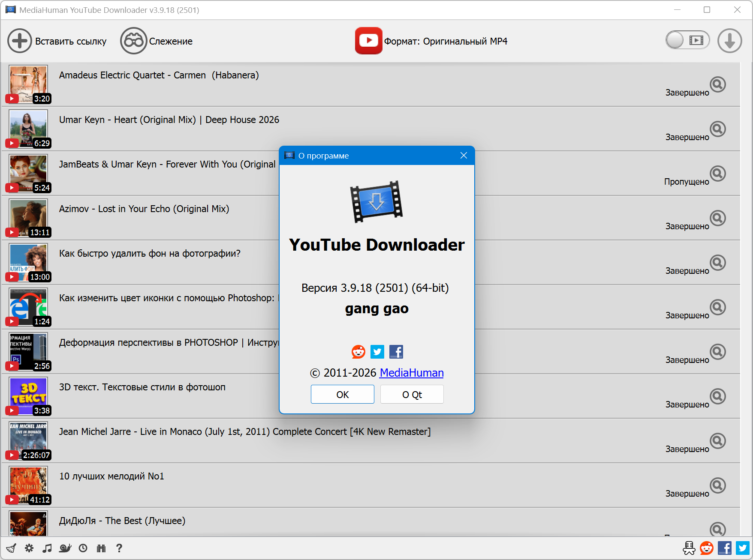Click the О Qt button
Image resolution: width=753 pixels, height=560 pixels.
point(412,394)
